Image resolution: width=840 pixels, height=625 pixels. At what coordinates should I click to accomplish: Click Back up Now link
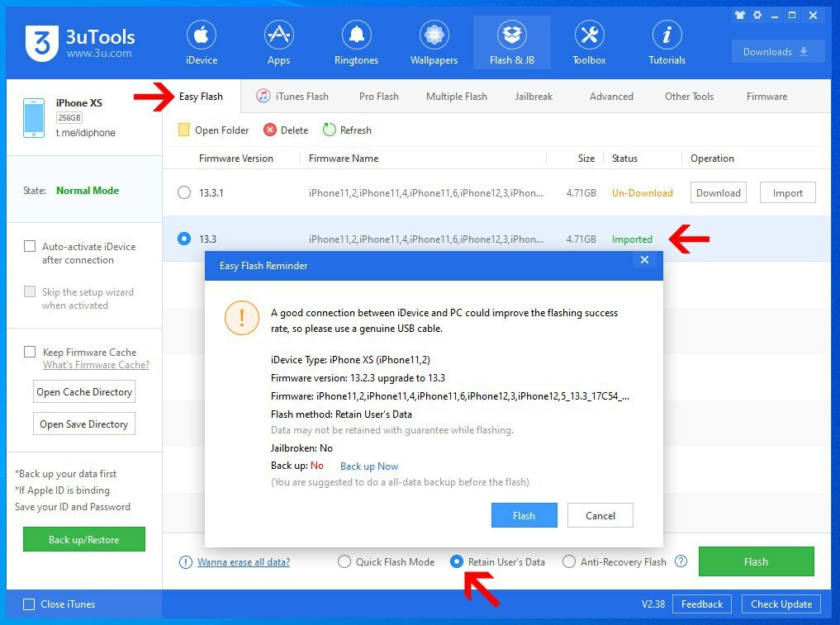pyautogui.click(x=369, y=466)
